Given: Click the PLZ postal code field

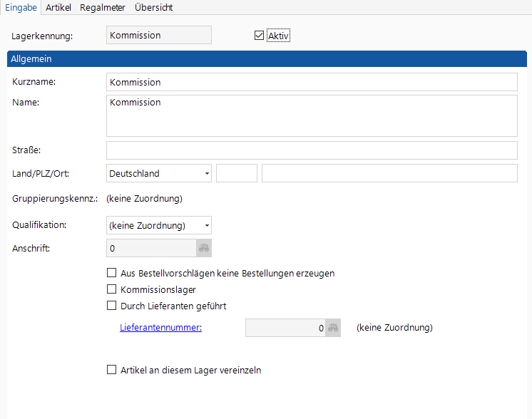Looking at the screenshot, I should tap(236, 173).
